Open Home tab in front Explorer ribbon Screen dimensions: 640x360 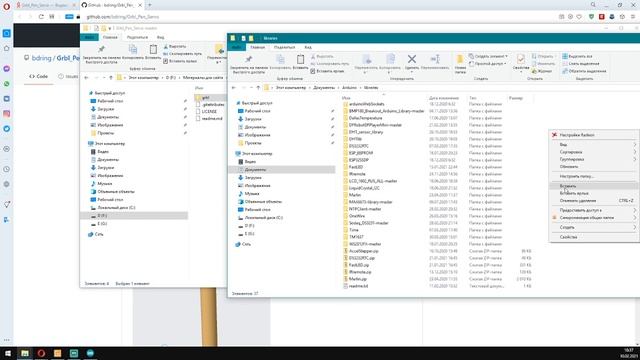click(x=258, y=47)
